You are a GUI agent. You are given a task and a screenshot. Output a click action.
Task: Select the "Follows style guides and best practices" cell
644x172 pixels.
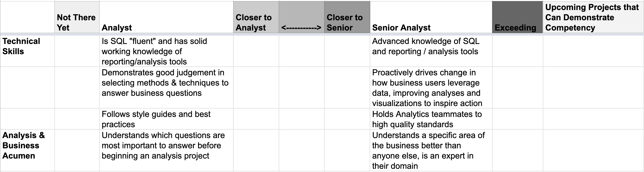[166, 119]
